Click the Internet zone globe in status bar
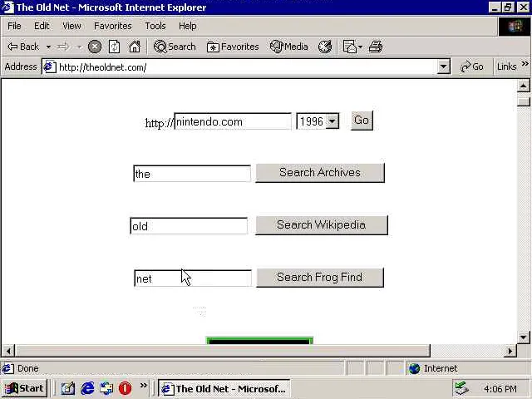The image size is (532, 399). point(414,368)
